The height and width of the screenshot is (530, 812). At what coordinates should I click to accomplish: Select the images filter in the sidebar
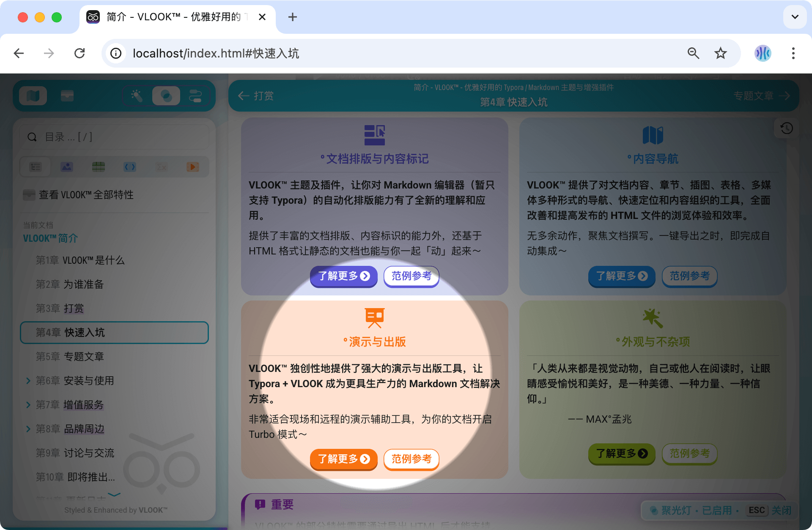tap(67, 167)
